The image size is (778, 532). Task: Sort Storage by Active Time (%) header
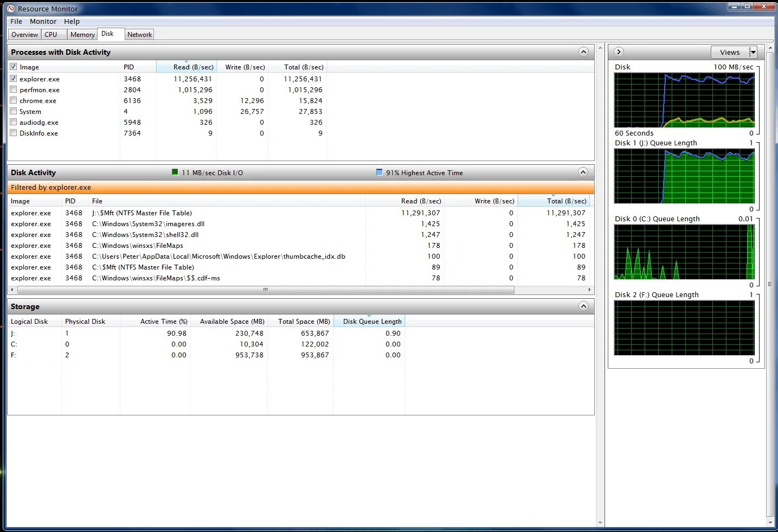[x=155, y=321]
